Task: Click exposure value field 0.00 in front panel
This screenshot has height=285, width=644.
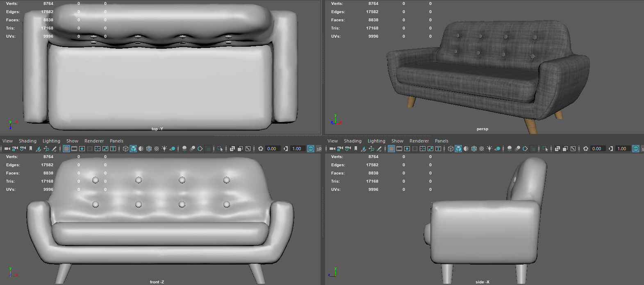Action: click(273, 149)
